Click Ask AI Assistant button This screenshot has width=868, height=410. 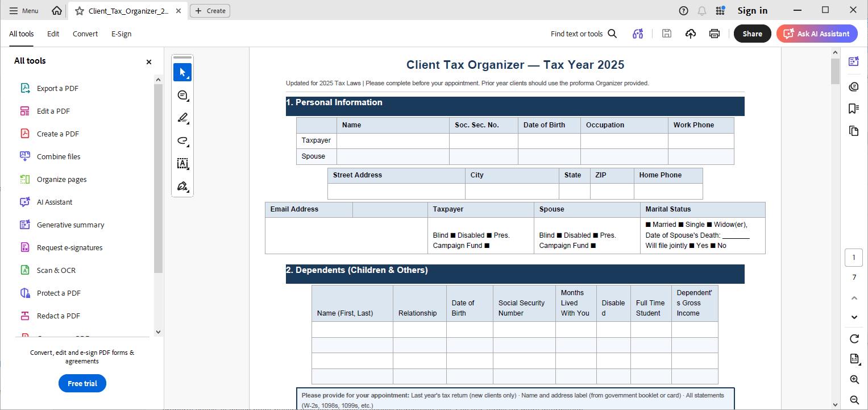coord(817,34)
